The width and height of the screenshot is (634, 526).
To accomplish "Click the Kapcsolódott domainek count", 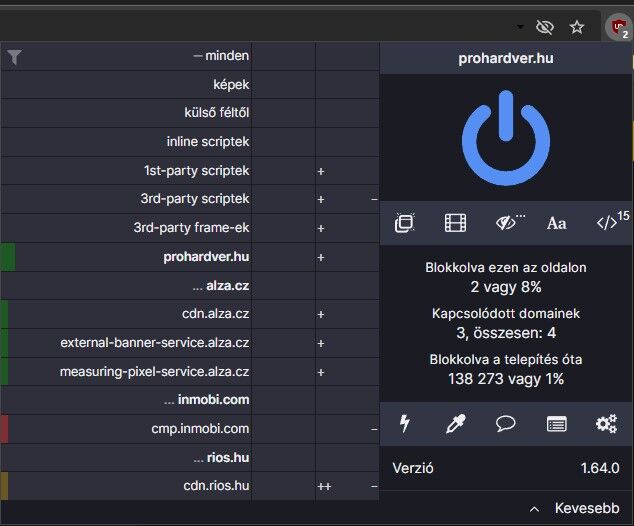I will click(x=505, y=333).
